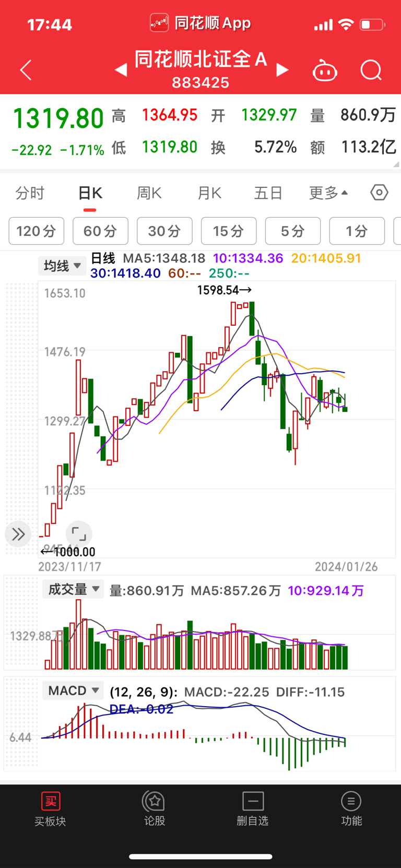Go to previous index with left triangle

(121, 70)
